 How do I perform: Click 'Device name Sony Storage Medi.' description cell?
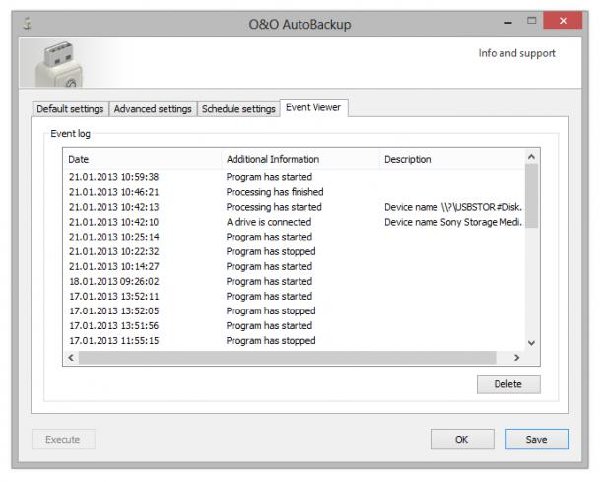[453, 222]
